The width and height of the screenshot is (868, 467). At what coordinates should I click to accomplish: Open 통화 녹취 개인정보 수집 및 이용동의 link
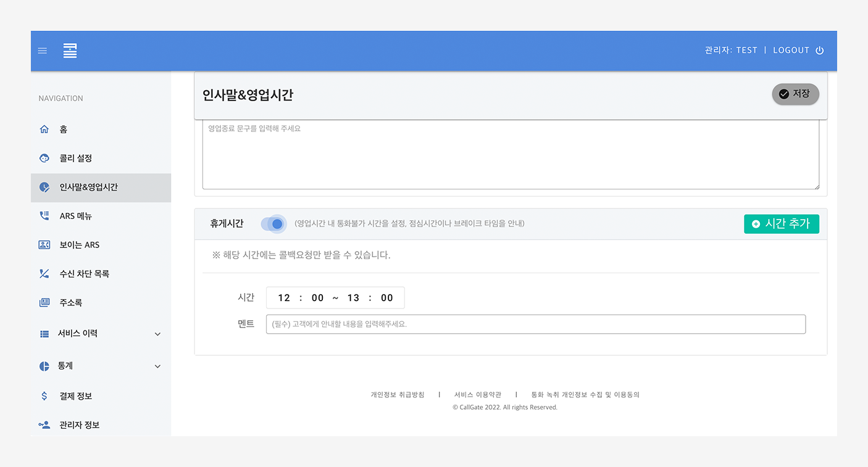585,395
